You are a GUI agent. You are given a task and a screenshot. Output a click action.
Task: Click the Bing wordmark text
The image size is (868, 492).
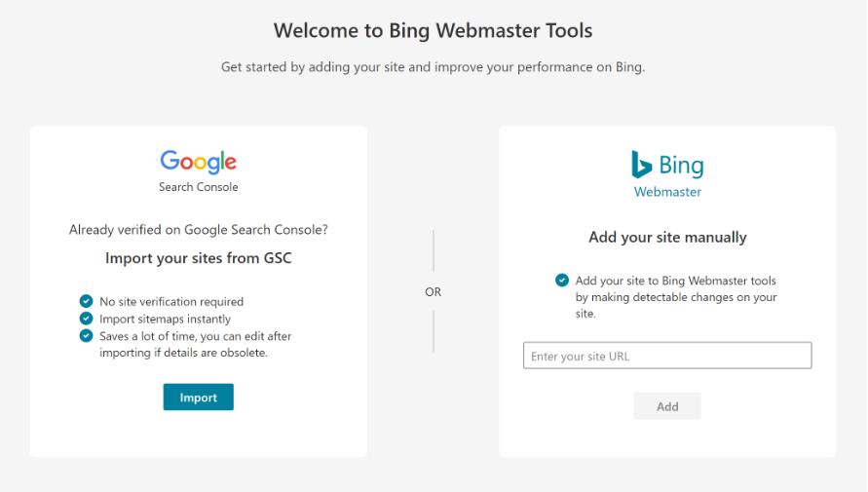(x=682, y=166)
